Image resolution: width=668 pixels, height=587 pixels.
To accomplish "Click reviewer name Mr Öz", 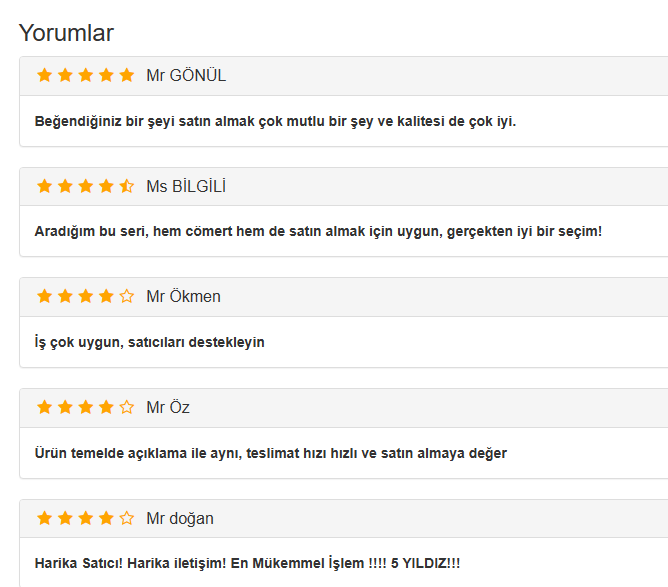I will pos(168,407).
